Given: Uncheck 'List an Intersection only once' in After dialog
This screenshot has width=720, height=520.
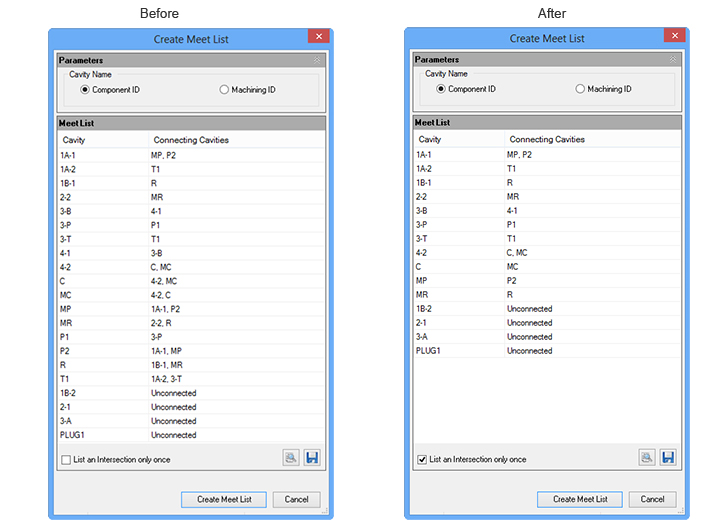Looking at the screenshot, I should 422,460.
